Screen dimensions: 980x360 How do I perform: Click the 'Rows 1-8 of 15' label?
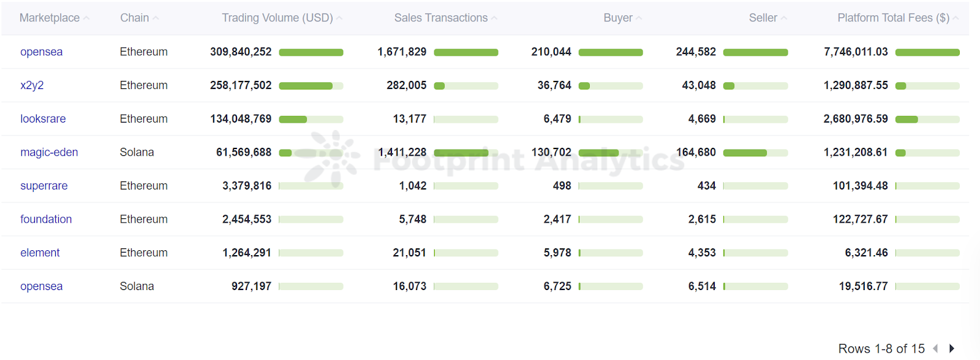pyautogui.click(x=882, y=348)
